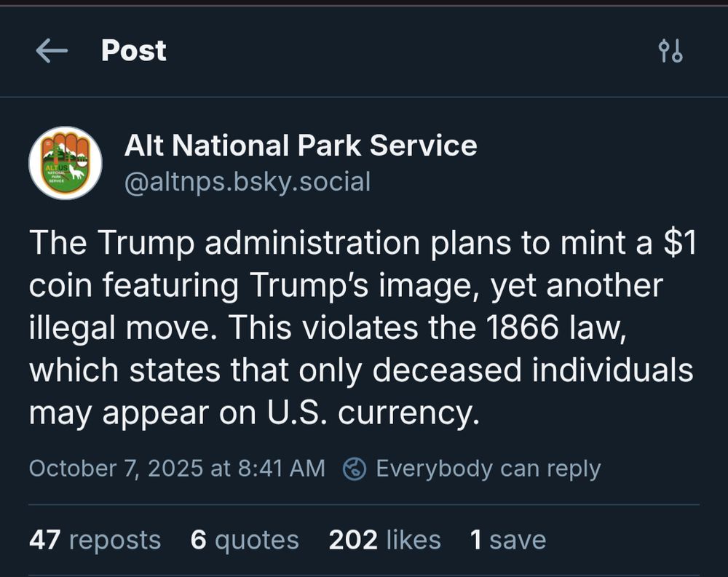728x577 pixels.
Task: Click the globe reply-settings icon
Action: (355, 469)
